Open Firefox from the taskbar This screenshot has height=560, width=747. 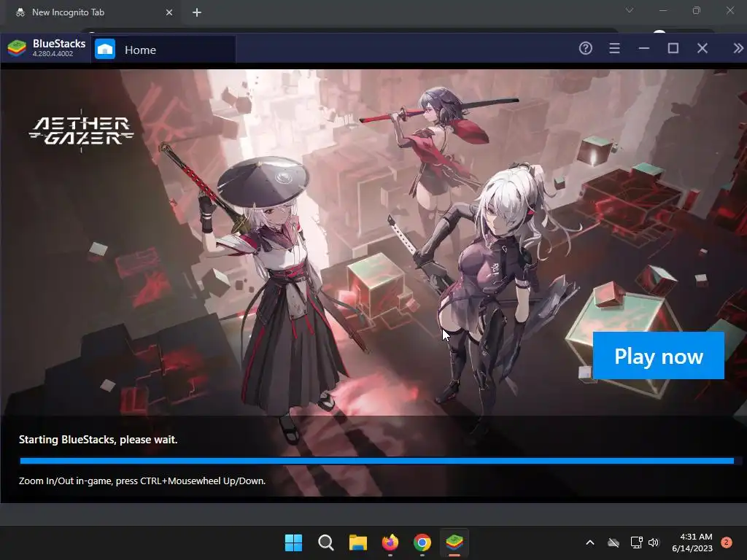tap(390, 542)
